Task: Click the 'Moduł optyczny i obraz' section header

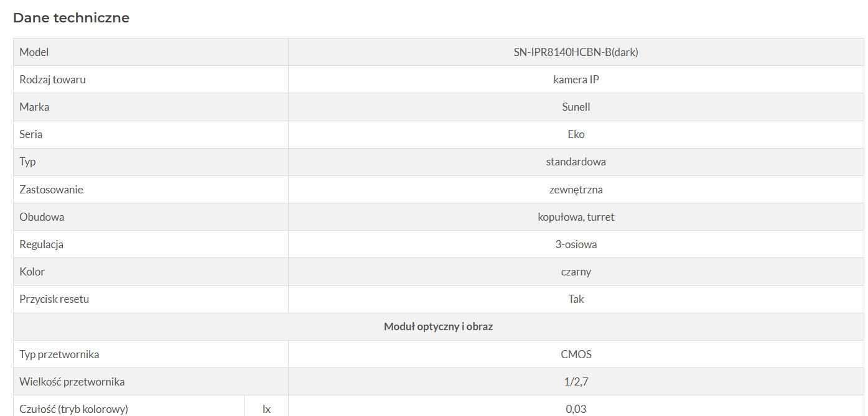Action: [438, 326]
